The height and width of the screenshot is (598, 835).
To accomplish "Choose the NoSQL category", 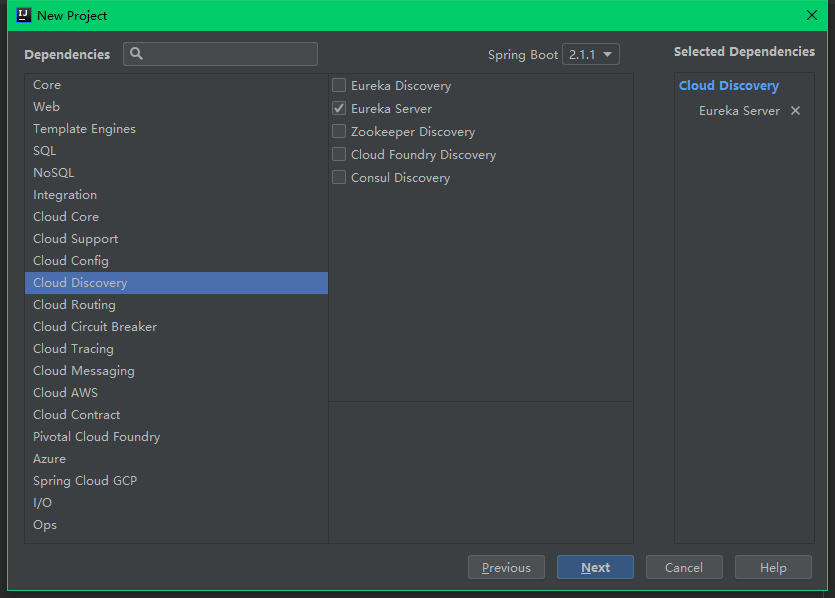I will click(176, 173).
